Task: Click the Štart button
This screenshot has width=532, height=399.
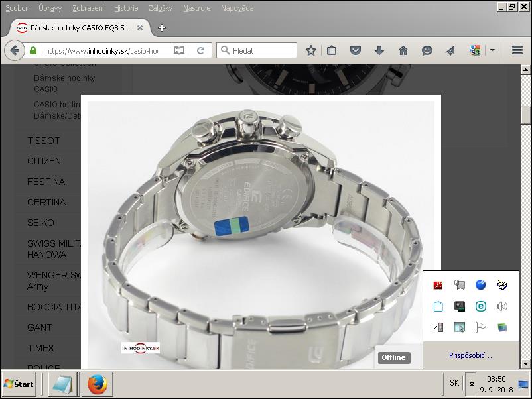Action: [19, 384]
